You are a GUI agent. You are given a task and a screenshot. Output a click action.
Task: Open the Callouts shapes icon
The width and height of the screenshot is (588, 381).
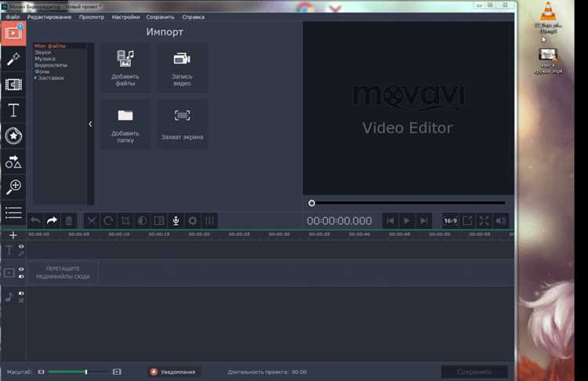pyautogui.click(x=13, y=161)
